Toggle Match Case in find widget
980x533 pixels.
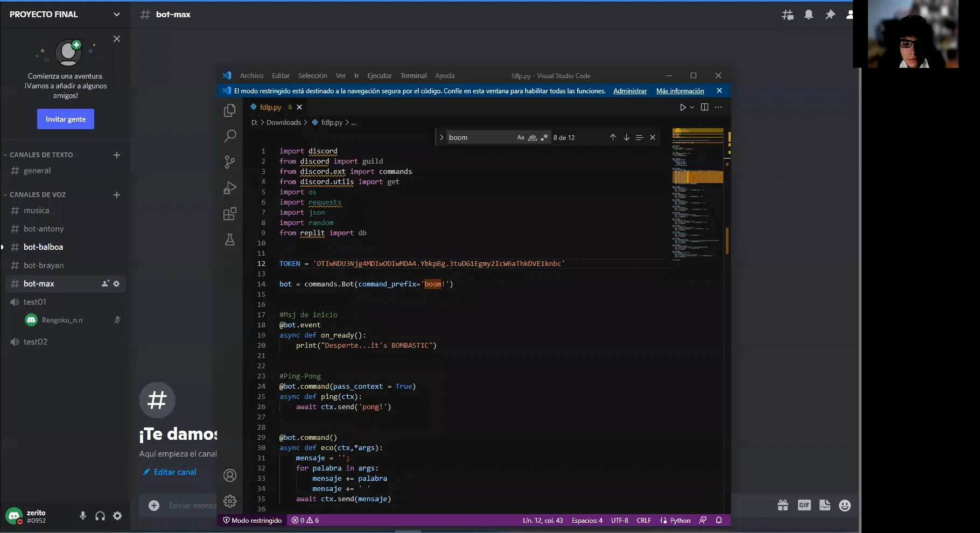pos(521,137)
